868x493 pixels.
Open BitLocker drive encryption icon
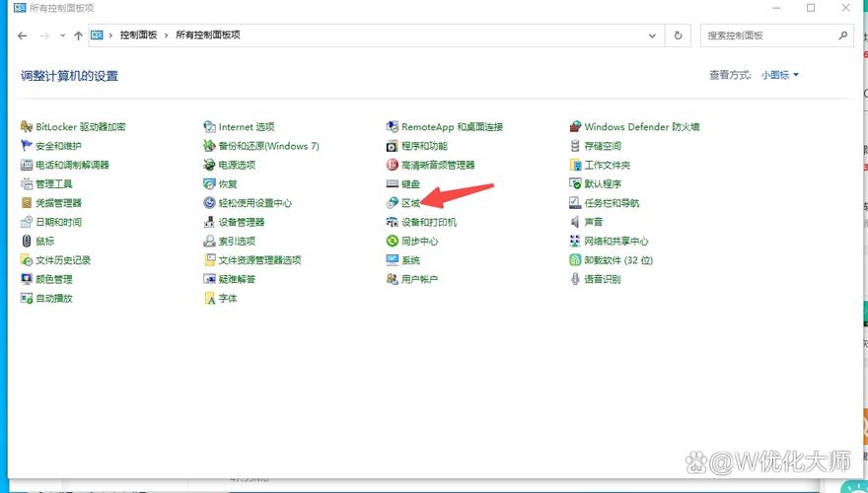tap(27, 127)
